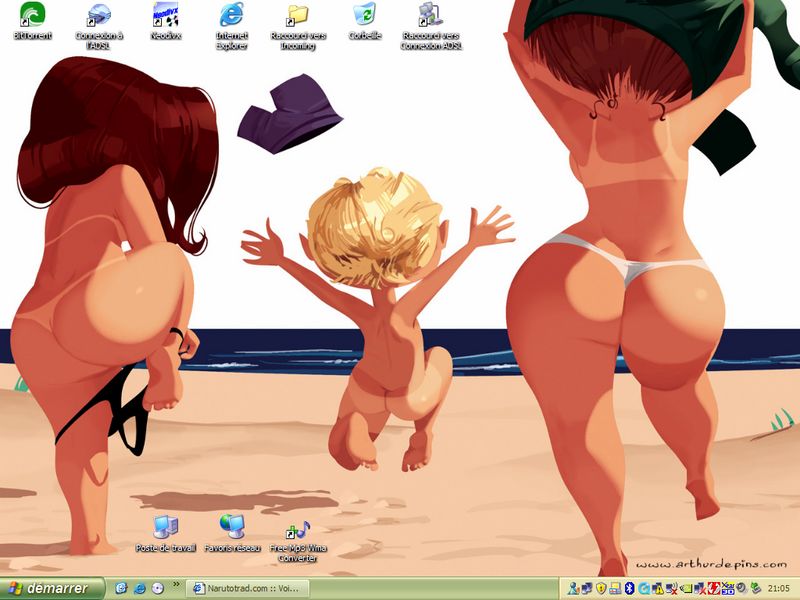Click the Xear 3D audio tray icon
Image resolution: width=800 pixels, height=600 pixels.
(x=728, y=589)
